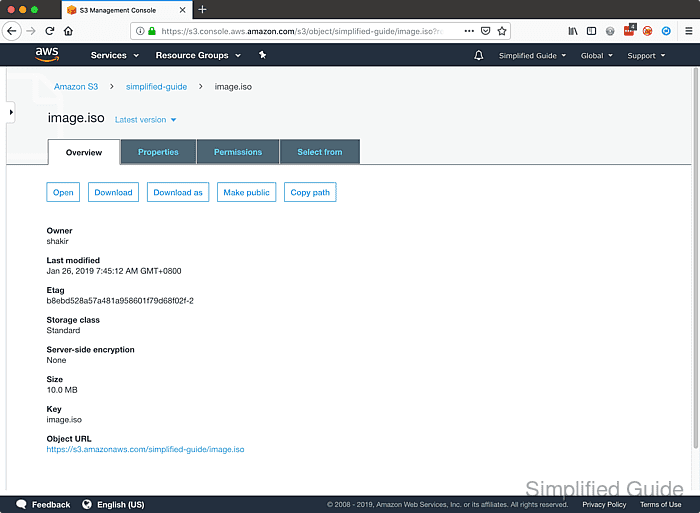
Task: Click the orange-red circular extension icon
Action: click(x=647, y=31)
